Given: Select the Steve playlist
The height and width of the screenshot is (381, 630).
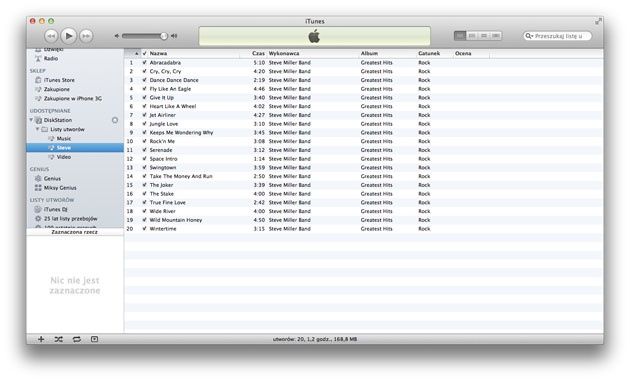Looking at the screenshot, I should click(75, 147).
